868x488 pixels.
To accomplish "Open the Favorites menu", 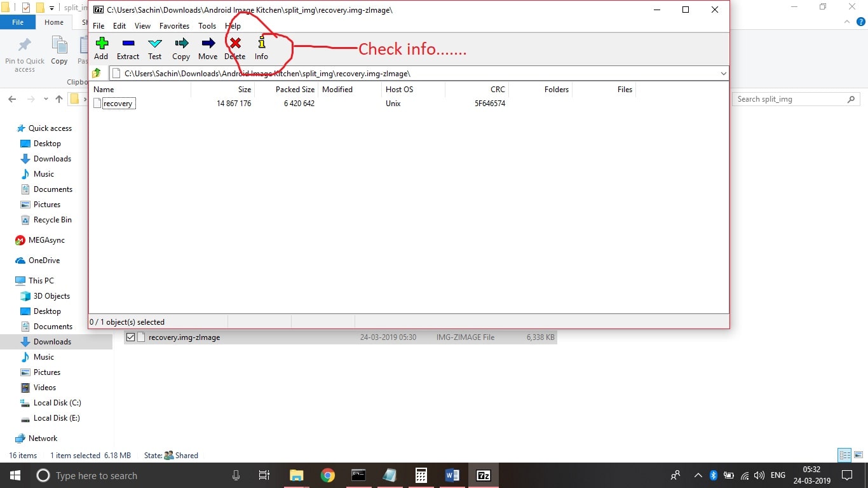I will click(174, 26).
